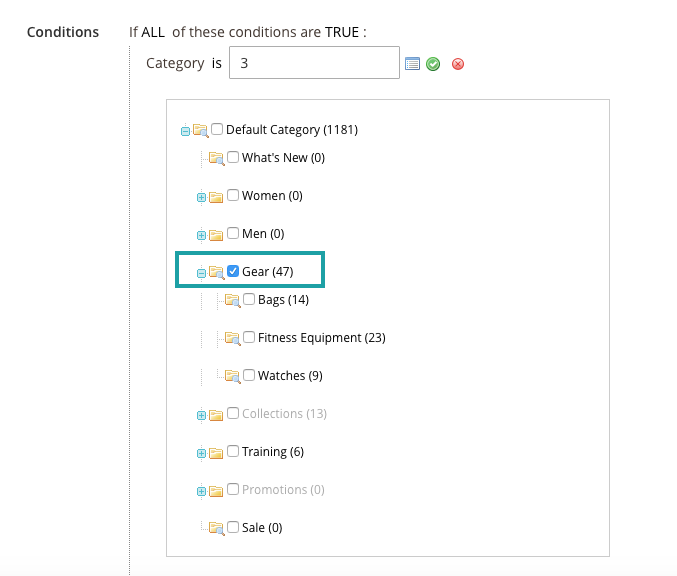Select the Promotions (0) tree item
677x576 pixels.
(x=283, y=490)
